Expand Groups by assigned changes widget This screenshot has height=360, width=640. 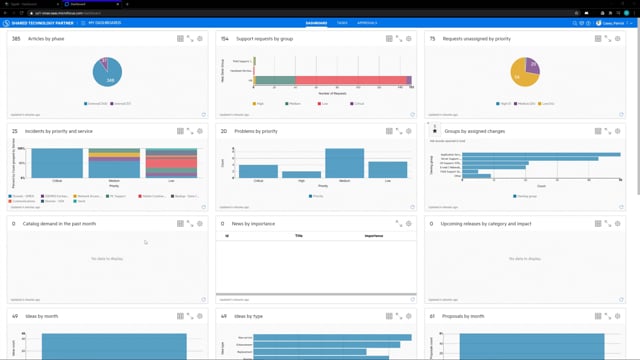click(608, 131)
